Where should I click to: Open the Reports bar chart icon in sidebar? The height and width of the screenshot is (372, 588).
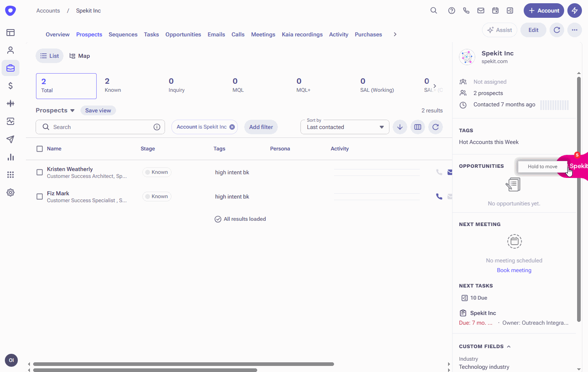(11, 157)
